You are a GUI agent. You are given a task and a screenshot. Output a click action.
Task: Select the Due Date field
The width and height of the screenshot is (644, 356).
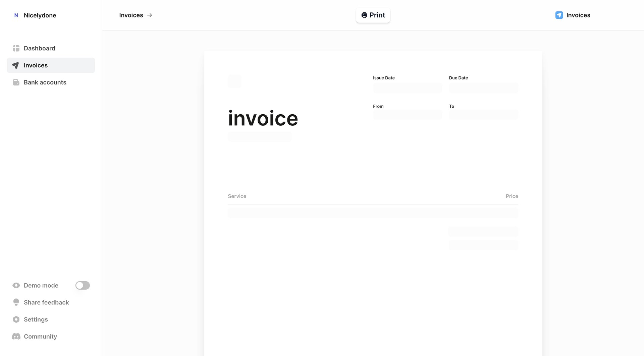point(483,87)
